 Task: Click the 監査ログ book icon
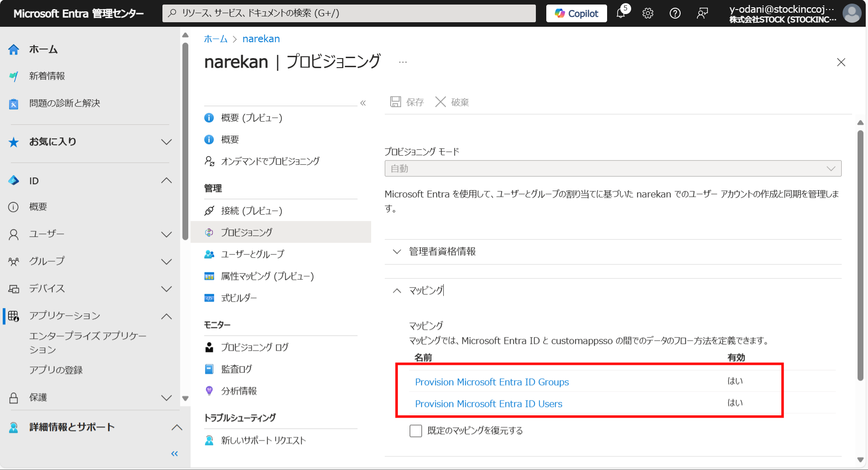click(x=209, y=369)
